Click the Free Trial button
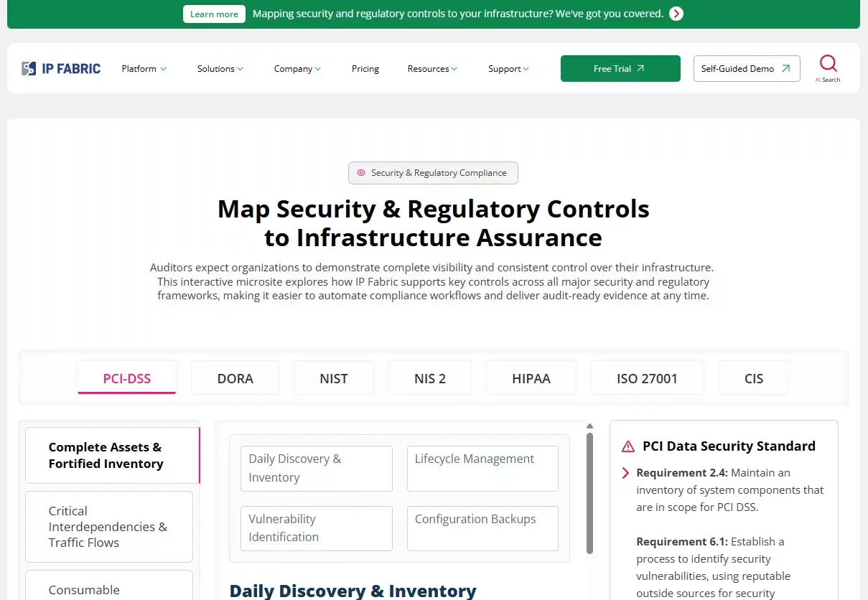This screenshot has height=600, width=868. [620, 69]
